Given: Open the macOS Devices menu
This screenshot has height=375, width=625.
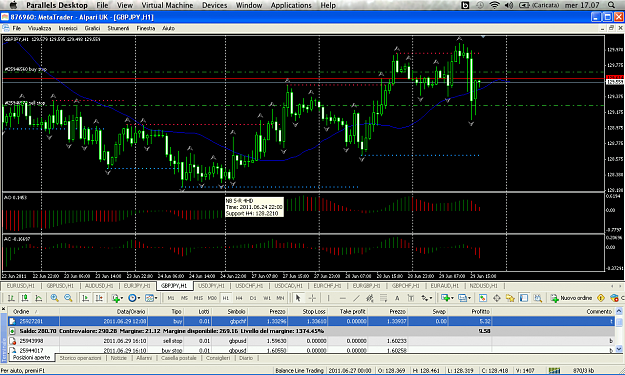Looking at the screenshot, I should [214, 5].
